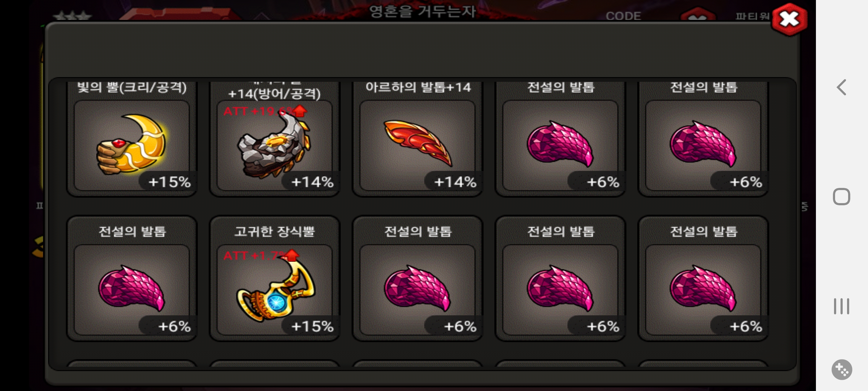Tap the 파티원 label at top
868x391 pixels.
(752, 16)
